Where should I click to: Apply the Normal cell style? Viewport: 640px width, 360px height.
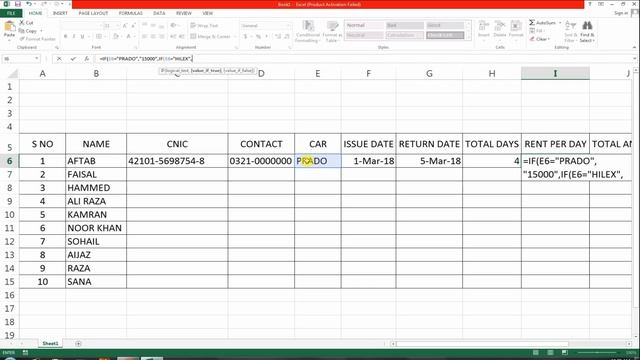364,25
